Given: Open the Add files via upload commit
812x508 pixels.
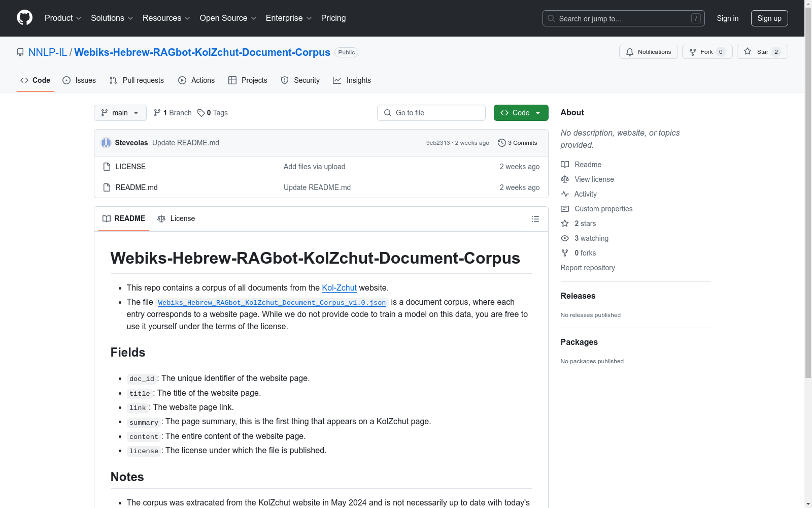Looking at the screenshot, I should 315,167.
